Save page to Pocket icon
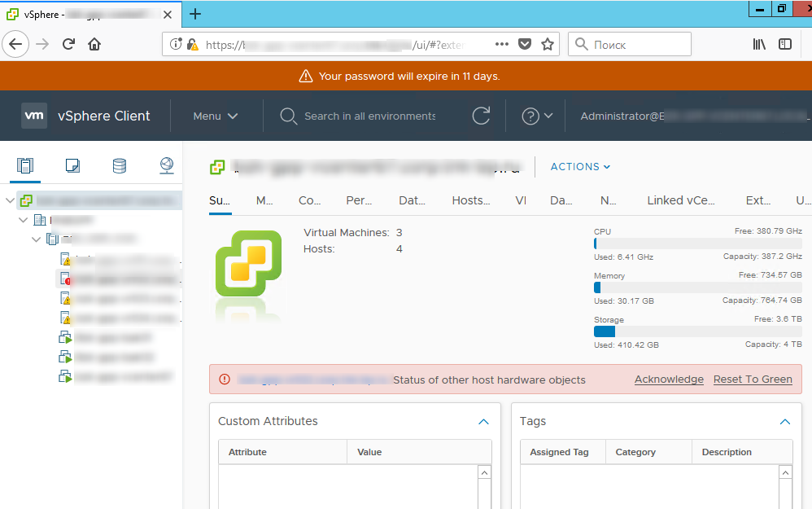Image resolution: width=812 pixels, height=509 pixels. (x=525, y=44)
